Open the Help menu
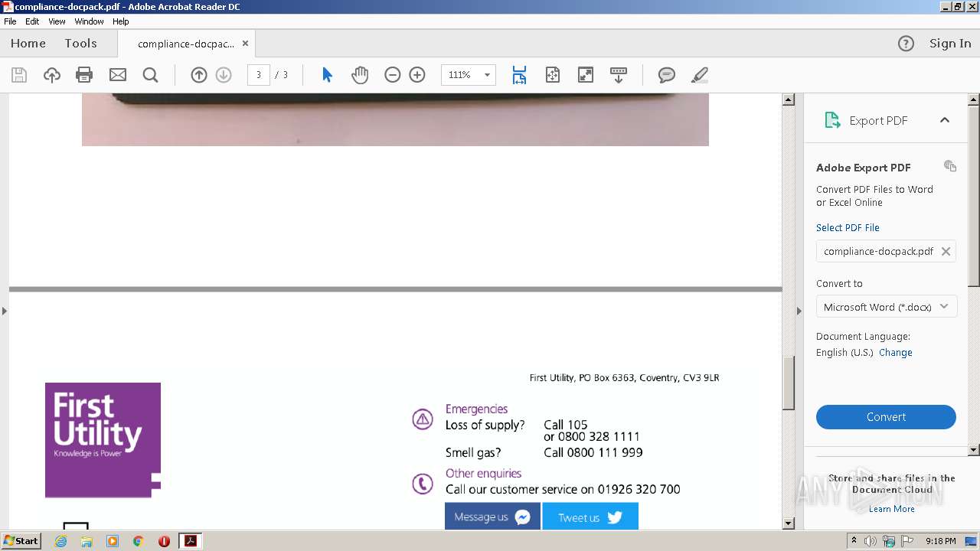This screenshot has height=551, width=980. 121,21
